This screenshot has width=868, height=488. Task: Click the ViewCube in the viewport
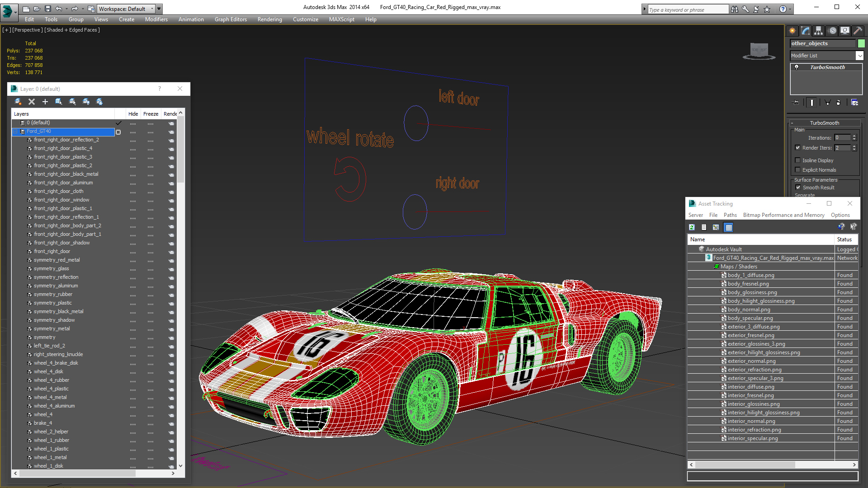coord(759,51)
